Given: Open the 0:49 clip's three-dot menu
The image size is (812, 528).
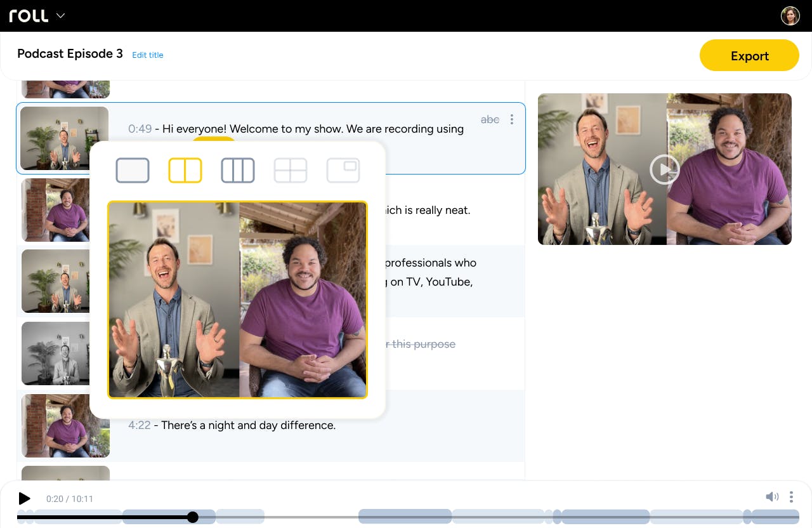Looking at the screenshot, I should pyautogui.click(x=512, y=119).
